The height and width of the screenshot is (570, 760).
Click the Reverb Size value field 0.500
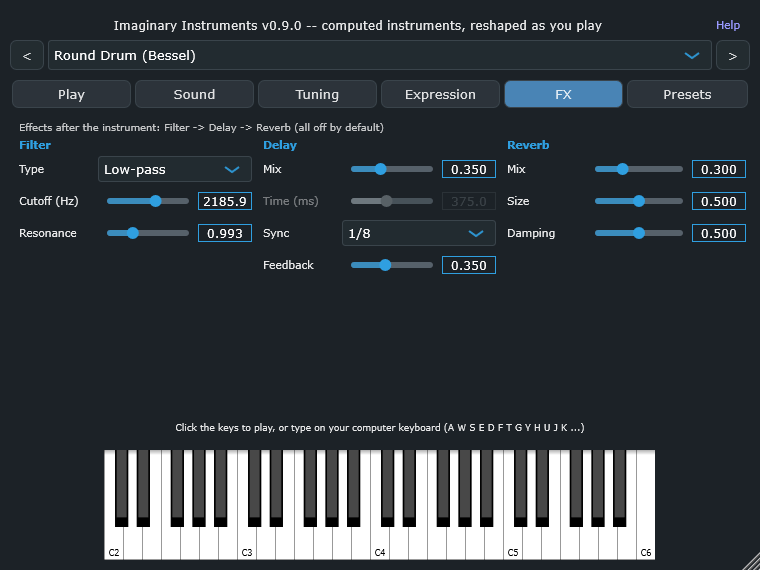tap(719, 201)
